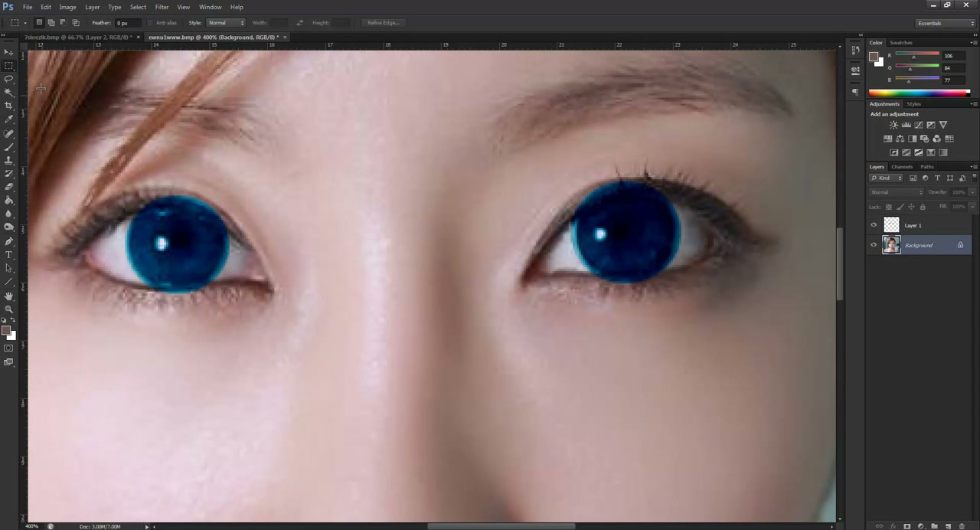Select the Hand tool
This screenshot has width=980, height=530.
click(9, 296)
